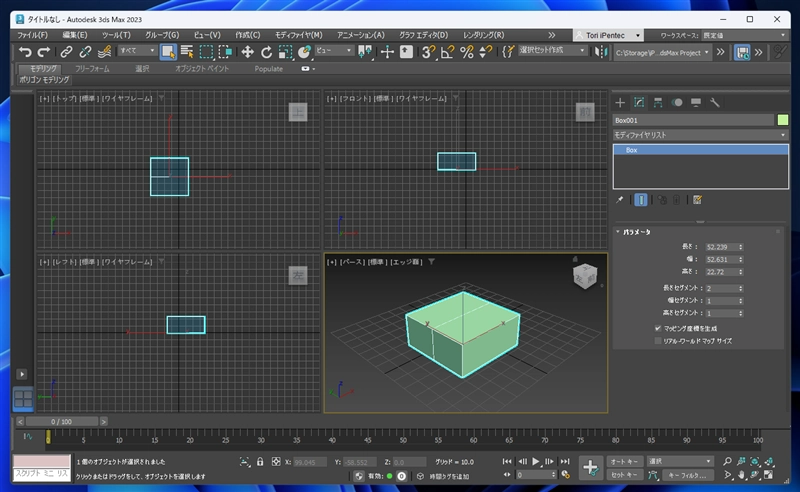Switch to the フリーフォーム ribbon tab
The width and height of the screenshot is (800, 492).
pyautogui.click(x=92, y=68)
